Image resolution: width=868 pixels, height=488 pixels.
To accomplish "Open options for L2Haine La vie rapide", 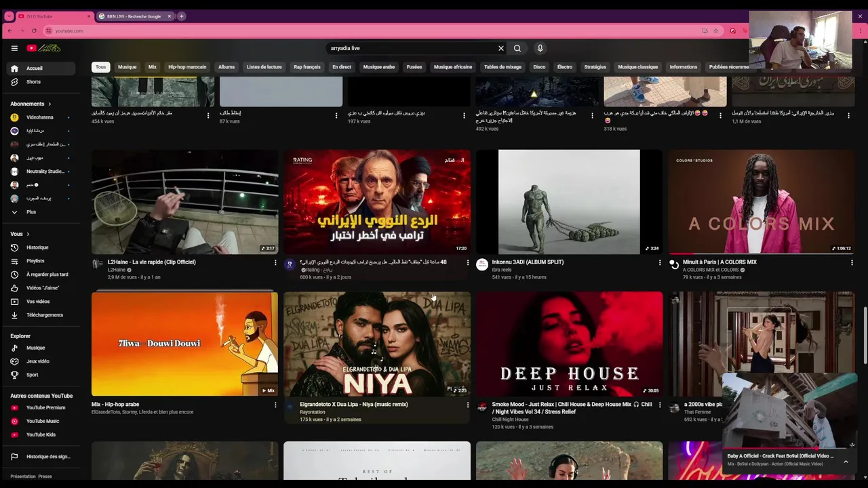I will (x=275, y=262).
